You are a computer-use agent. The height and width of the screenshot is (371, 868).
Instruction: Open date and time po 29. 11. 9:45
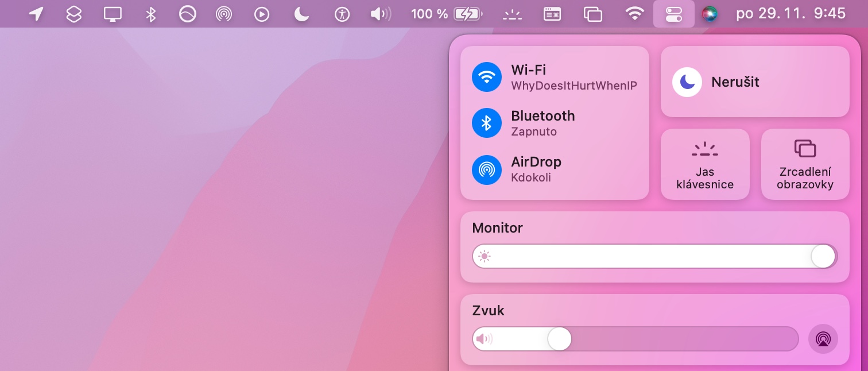point(790,14)
